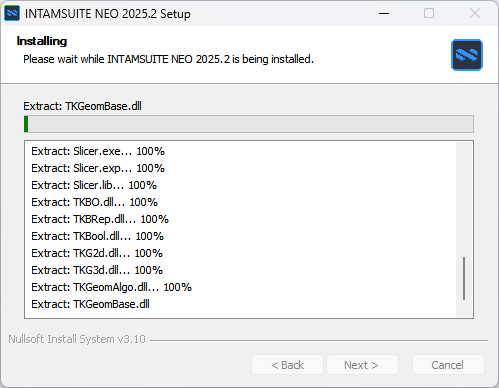Click the Cancel button

point(448,365)
